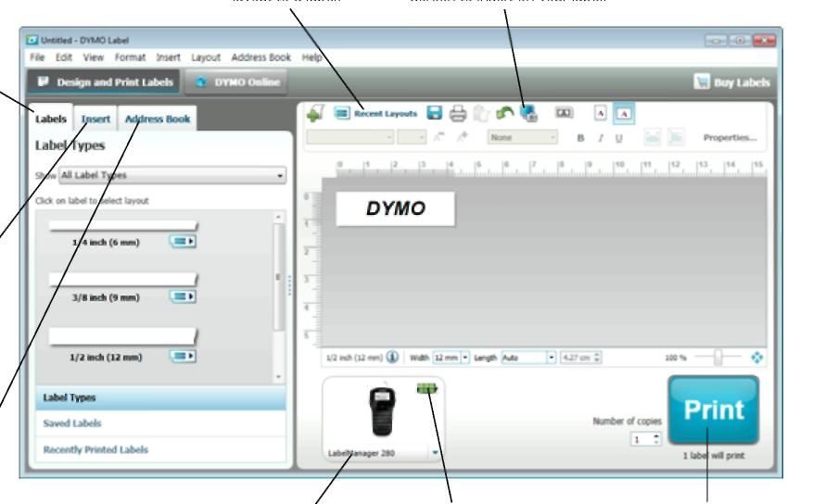Click the LabelManager 280 printer image
Screen dimensions: 838x504
[382, 410]
